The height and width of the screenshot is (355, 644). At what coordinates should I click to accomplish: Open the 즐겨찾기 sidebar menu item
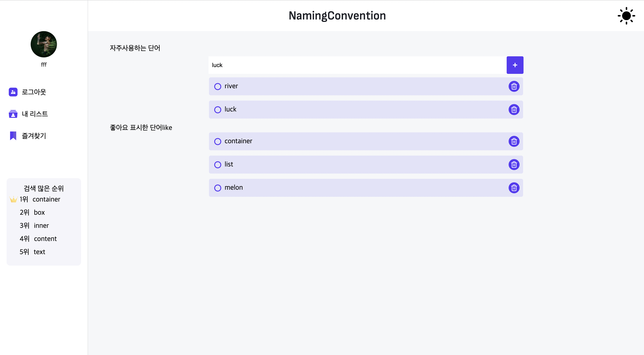pos(34,136)
